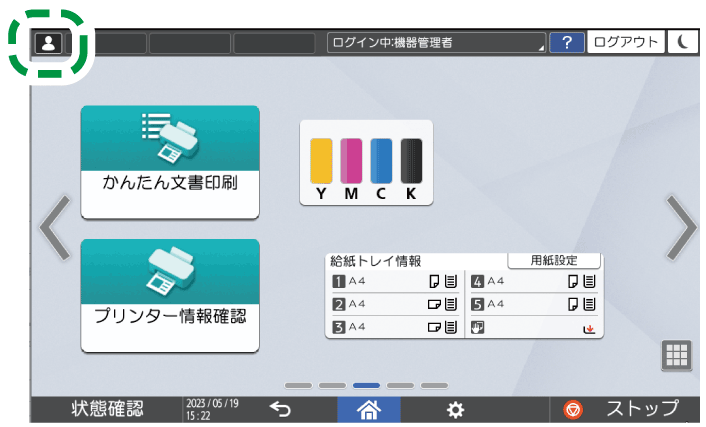
Task: Activate energy saver moon icon
Action: (683, 42)
